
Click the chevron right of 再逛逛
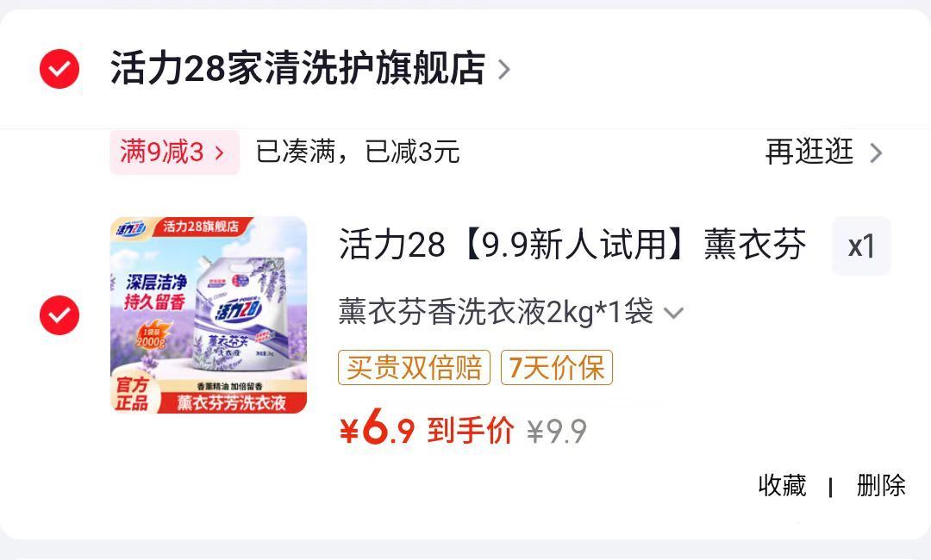876,153
